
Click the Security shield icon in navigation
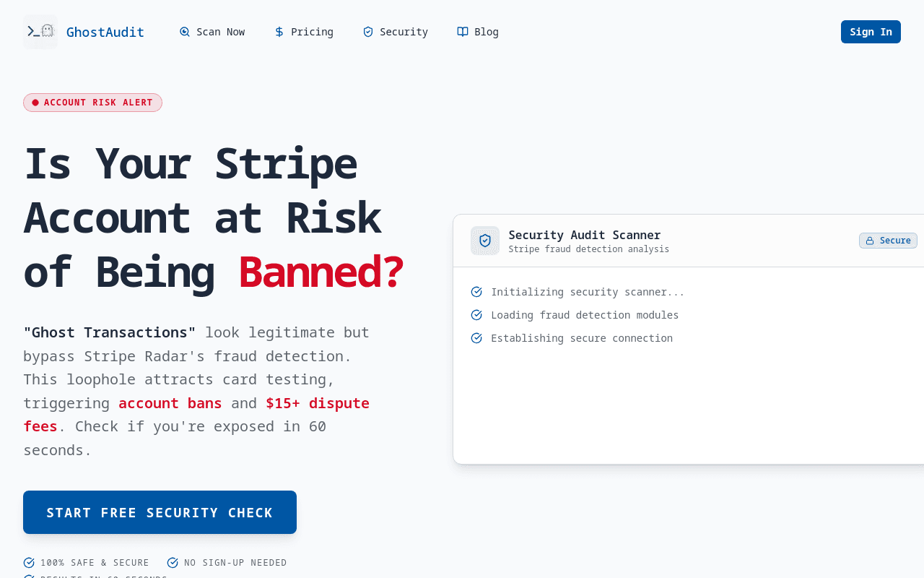368,32
